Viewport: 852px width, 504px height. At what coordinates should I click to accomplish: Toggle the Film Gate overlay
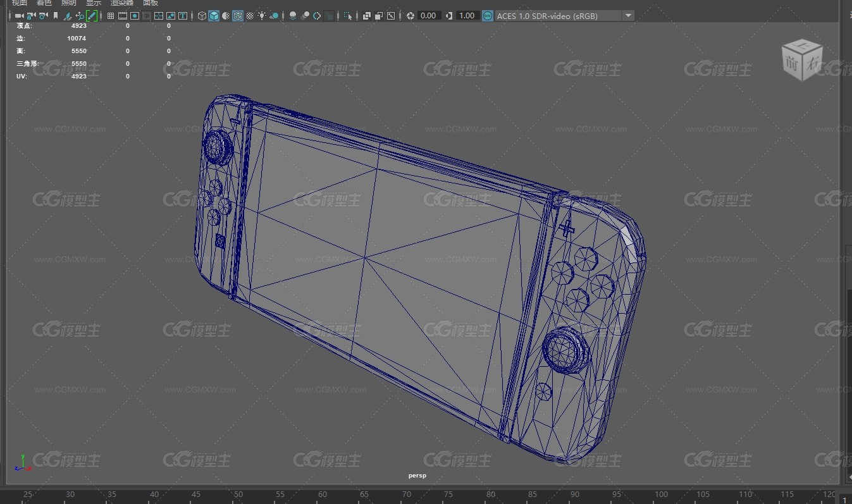point(123,16)
